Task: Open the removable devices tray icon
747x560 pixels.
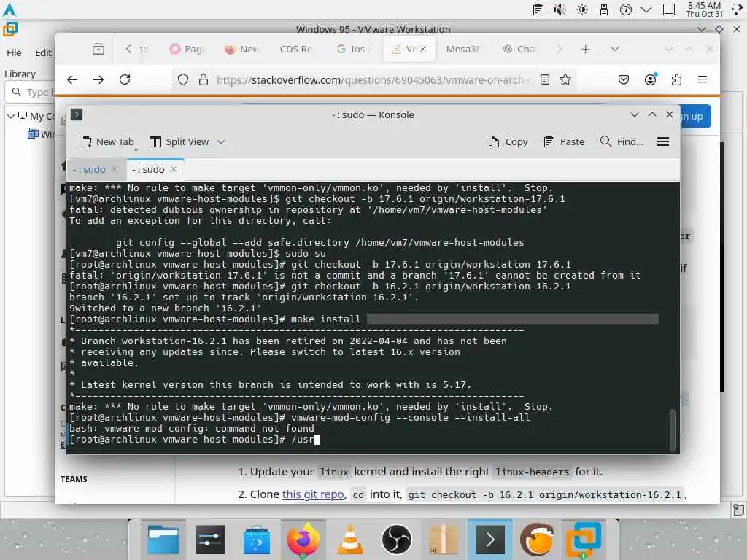Action: coord(603,9)
